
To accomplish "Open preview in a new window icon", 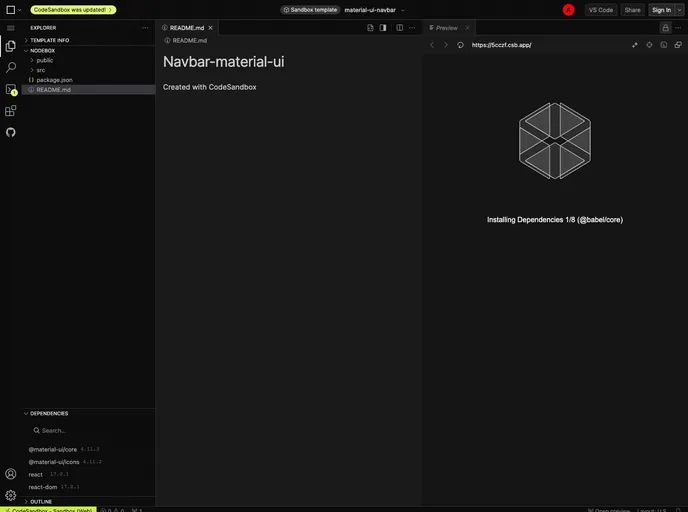I will pos(678,45).
